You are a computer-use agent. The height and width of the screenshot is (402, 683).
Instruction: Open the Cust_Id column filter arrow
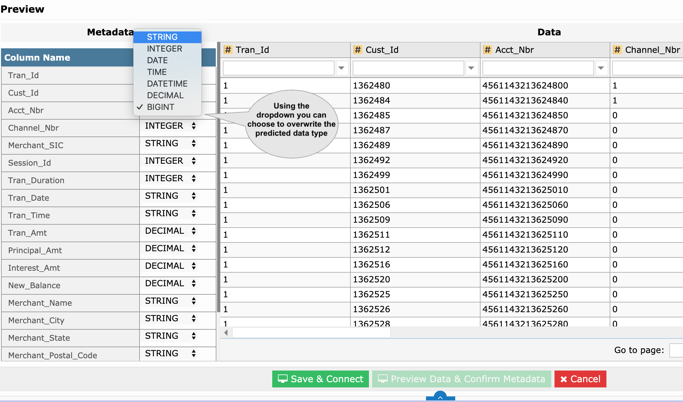(x=471, y=68)
